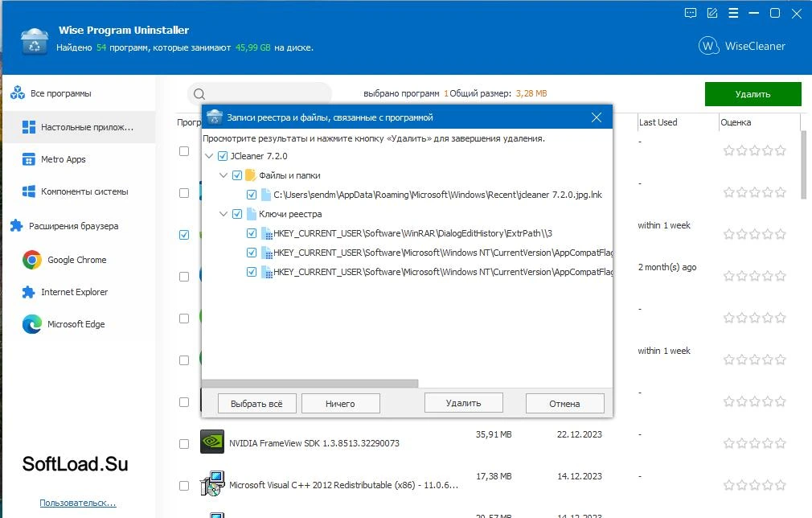Click the folder icon beside Файлы и папки
This screenshot has width=812, height=518.
tap(251, 175)
